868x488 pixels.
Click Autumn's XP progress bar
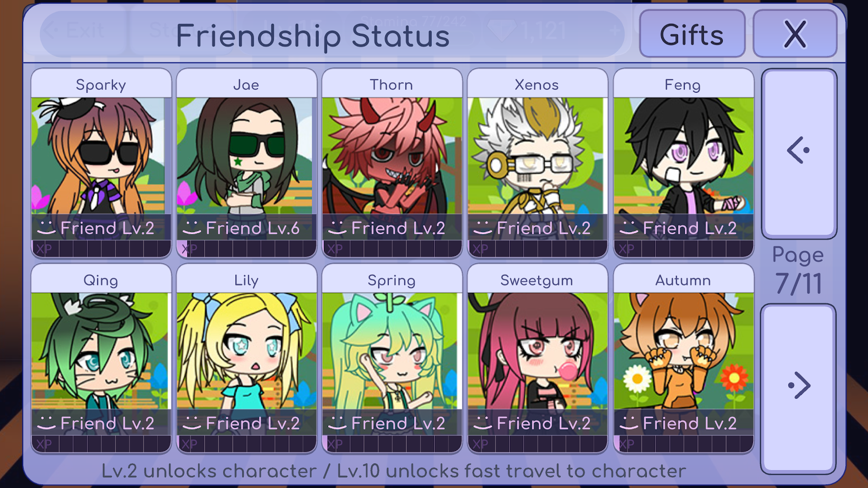[683, 444]
